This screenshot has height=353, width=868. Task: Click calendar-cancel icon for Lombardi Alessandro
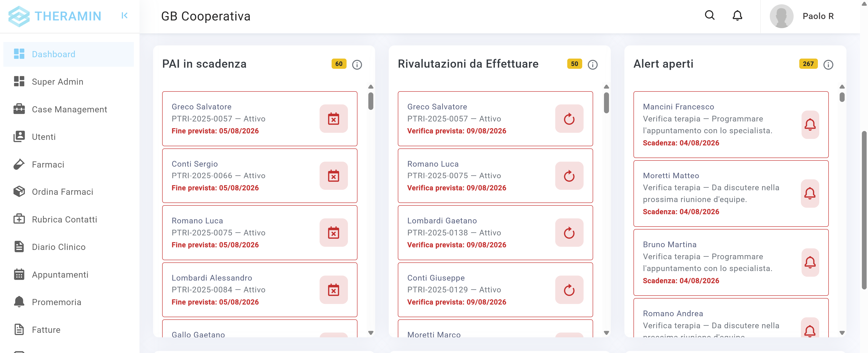coord(334,290)
